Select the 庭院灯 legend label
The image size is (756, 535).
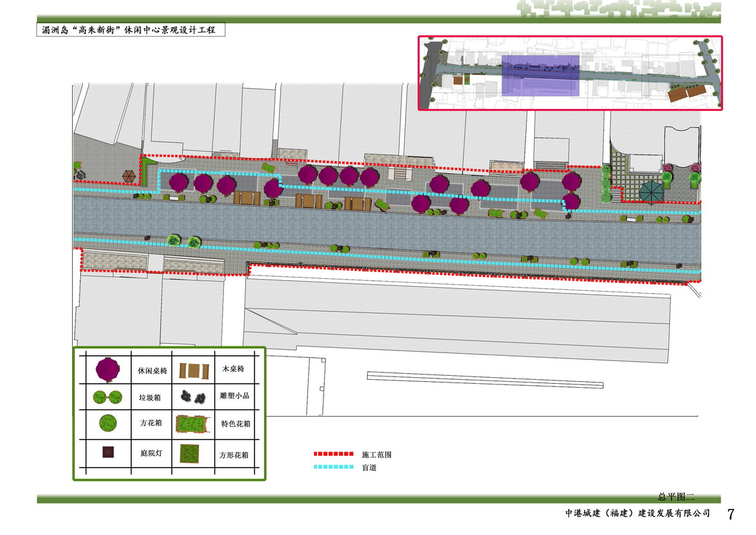[x=151, y=453]
